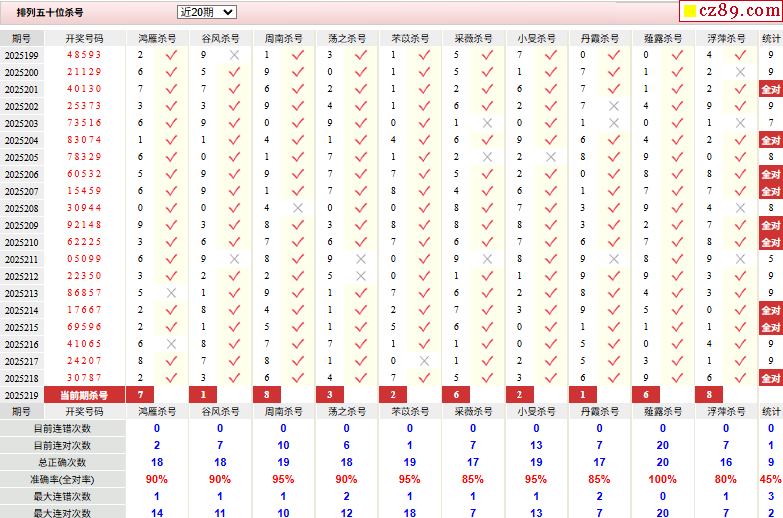Image resolution: width=783 pixels, height=518 pixels.
Task: Click gray X mark for 芣苡 in row 2025217
Action: pos(424,361)
